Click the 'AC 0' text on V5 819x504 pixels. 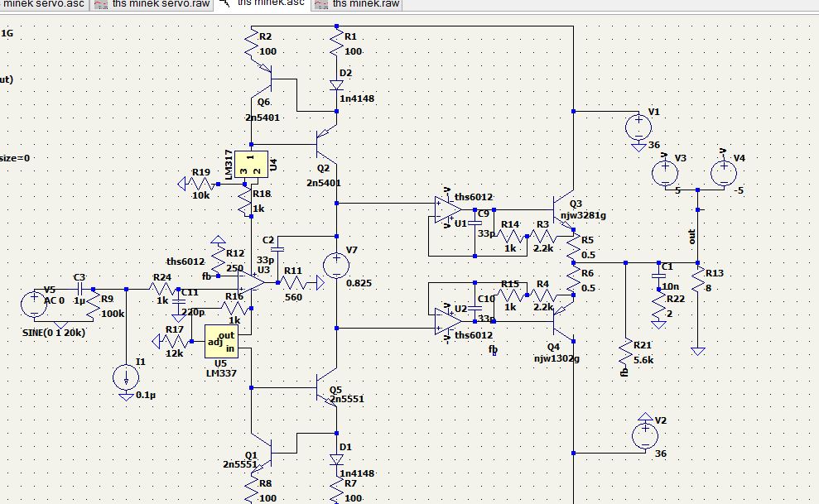[x=55, y=300]
